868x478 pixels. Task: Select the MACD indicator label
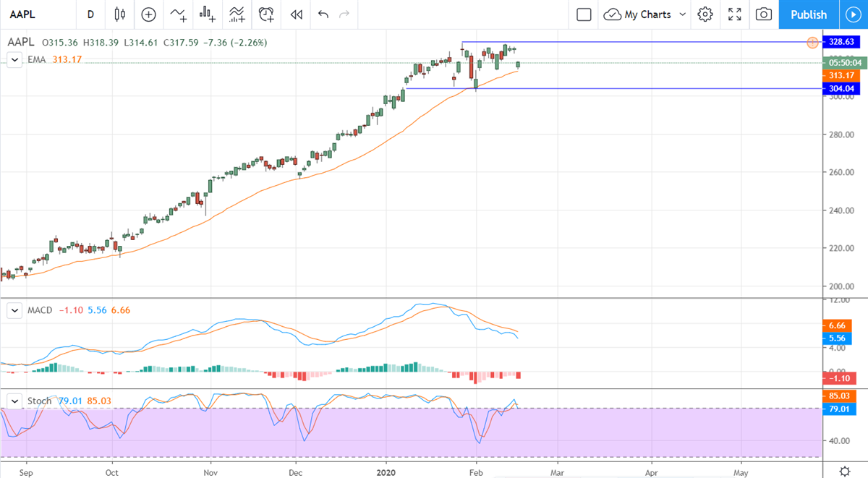40,310
